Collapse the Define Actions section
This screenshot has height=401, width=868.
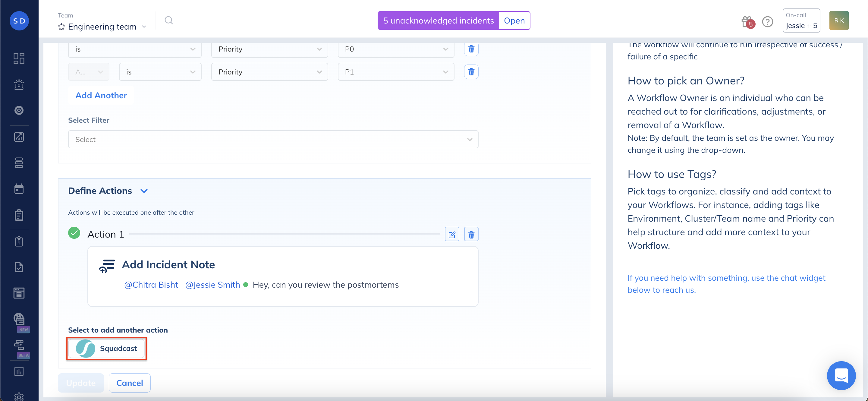pos(144,191)
